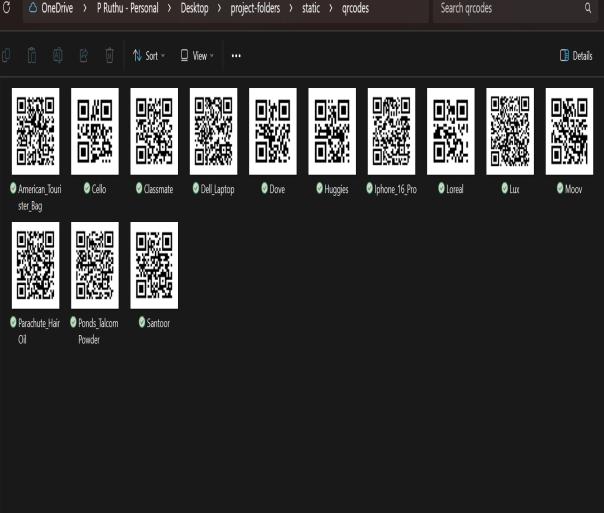Click the search magnifier icon
Screen dimensions: 604x513
588,8
